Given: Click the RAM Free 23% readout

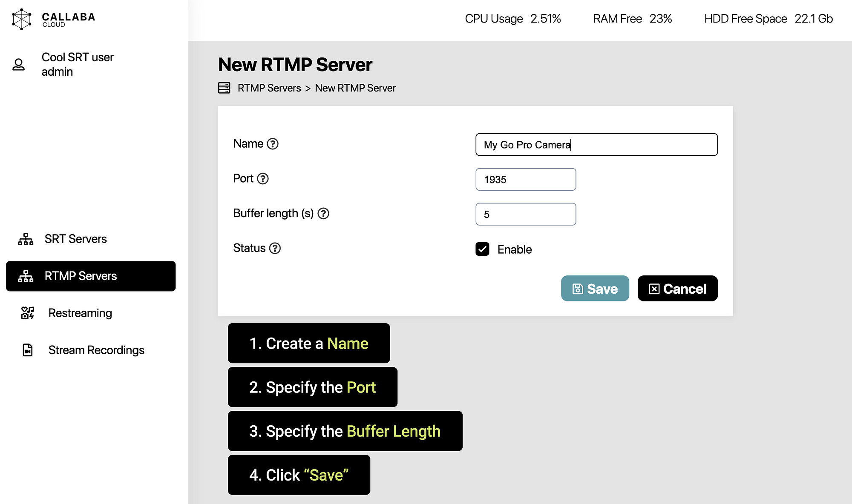Looking at the screenshot, I should (x=633, y=19).
